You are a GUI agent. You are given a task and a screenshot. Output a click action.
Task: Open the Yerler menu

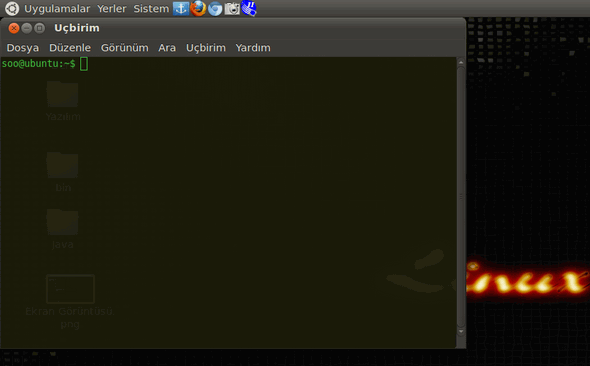tap(112, 9)
